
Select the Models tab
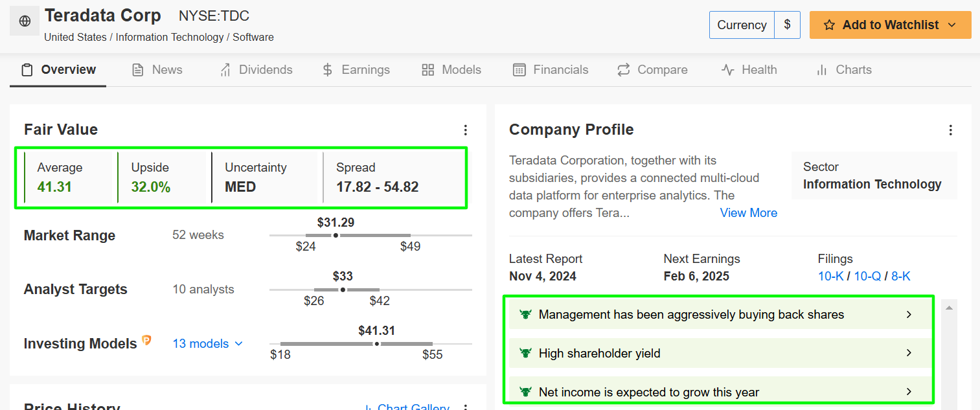click(451, 69)
